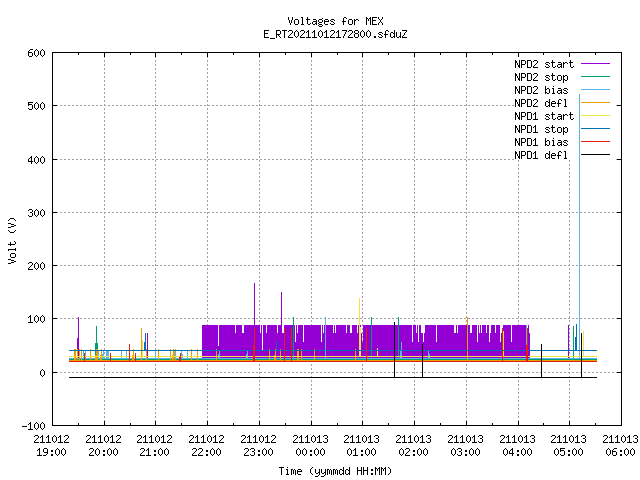Click the 'NPD2 start' legend label
Image resolution: width=640 pixels, height=480 pixels.
[x=544, y=64]
